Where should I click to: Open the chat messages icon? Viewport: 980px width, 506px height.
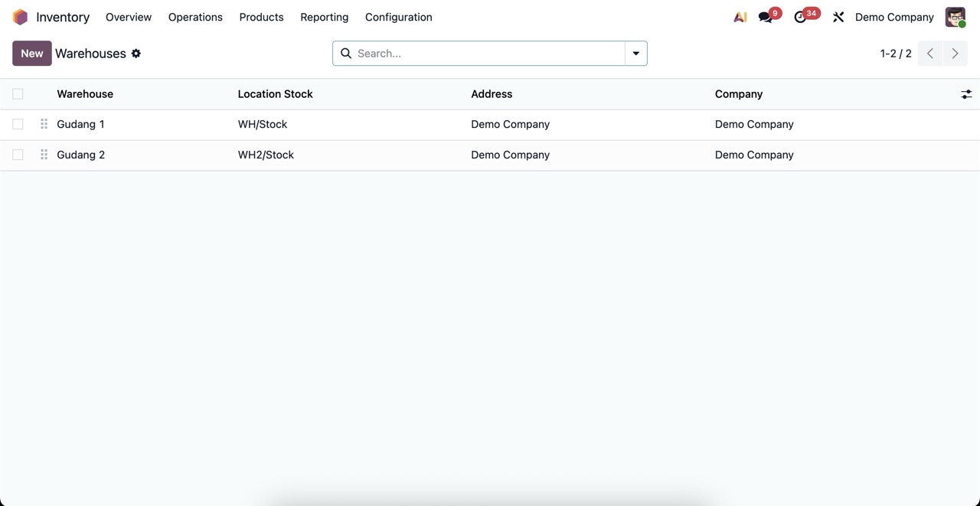pyautogui.click(x=766, y=17)
